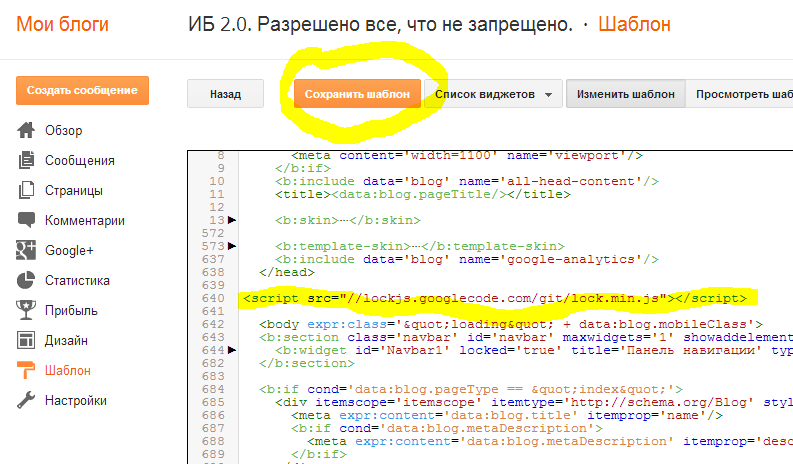793x464 pixels.
Task: Expand the folded b:skin block at line 13
Action: click(232, 220)
